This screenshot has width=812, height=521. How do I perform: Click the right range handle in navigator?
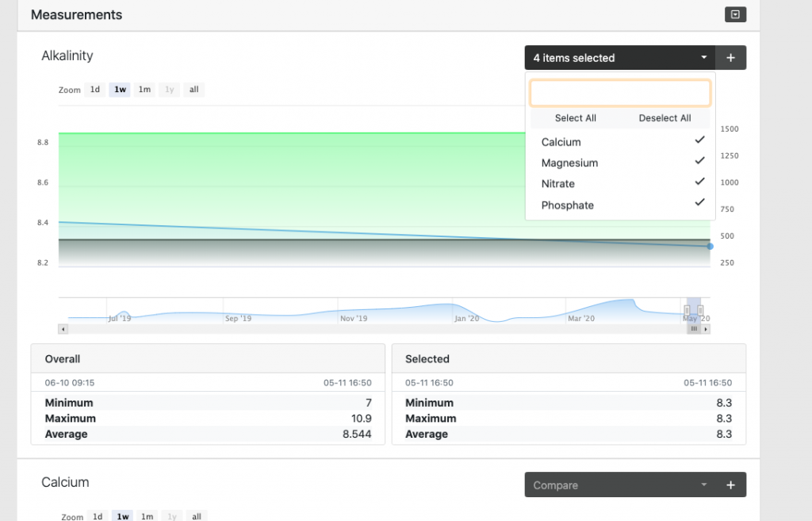(700, 310)
